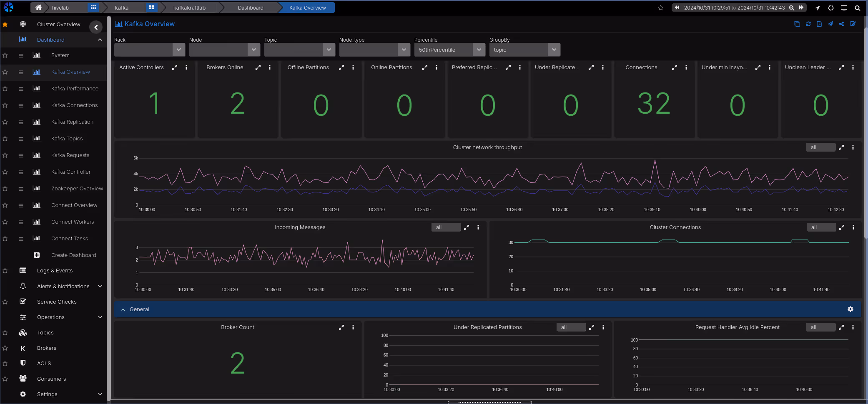Open the General section gear settings
This screenshot has height=404, width=868.
coord(850,309)
